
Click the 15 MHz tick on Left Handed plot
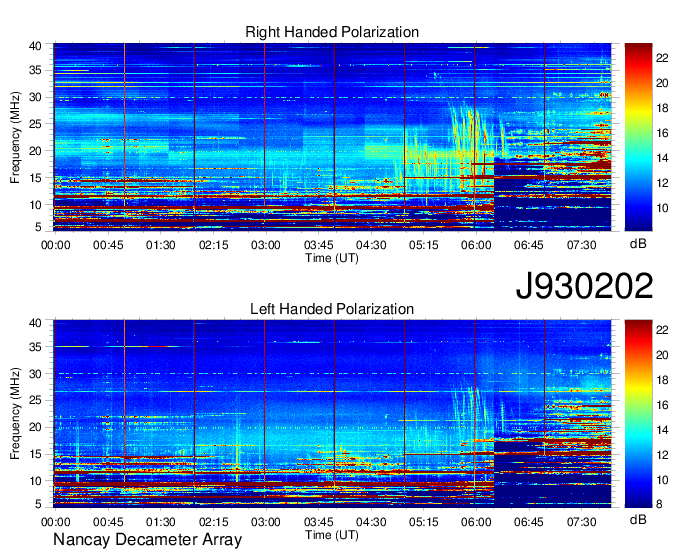[35, 454]
